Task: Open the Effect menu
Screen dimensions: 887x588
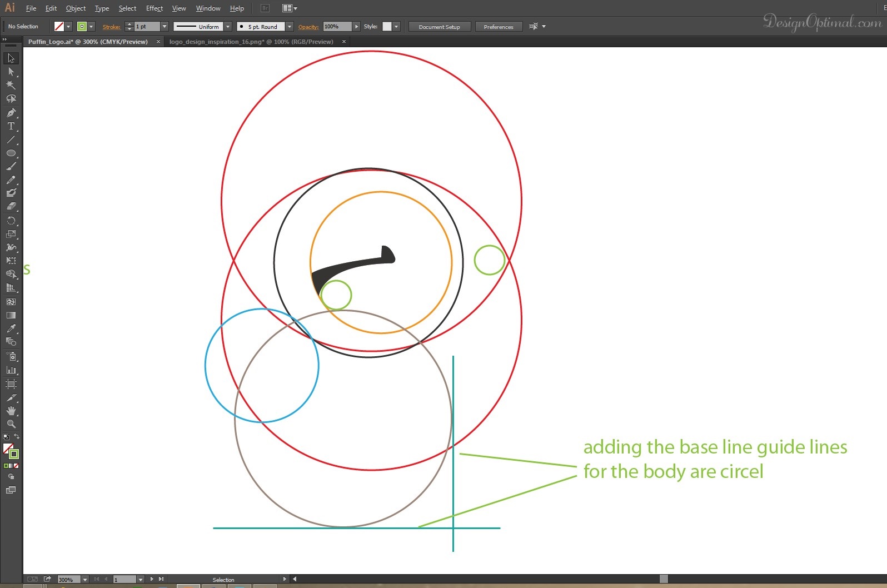Action: point(155,8)
